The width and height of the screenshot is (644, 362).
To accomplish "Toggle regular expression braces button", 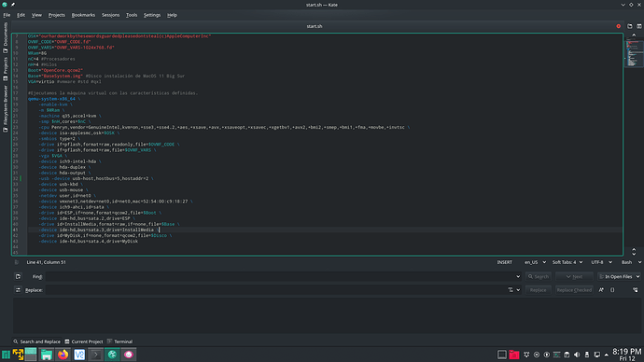I will pyautogui.click(x=612, y=290).
